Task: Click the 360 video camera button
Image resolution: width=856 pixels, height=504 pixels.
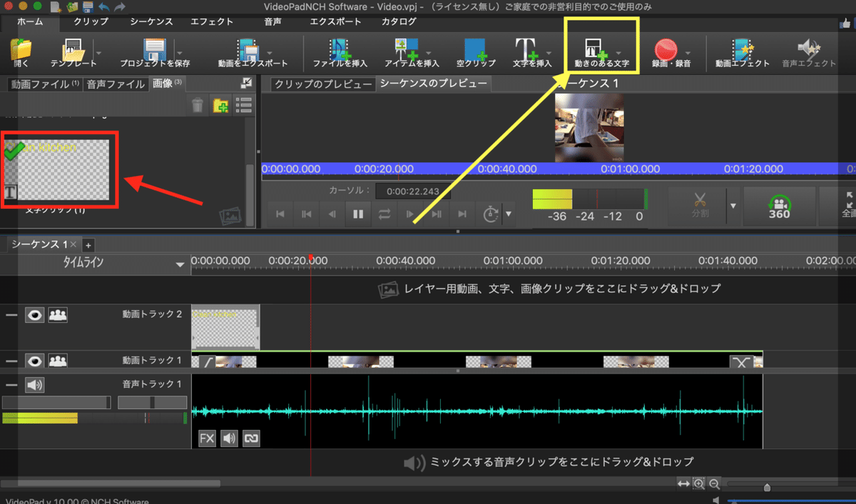Action: pyautogui.click(x=778, y=205)
